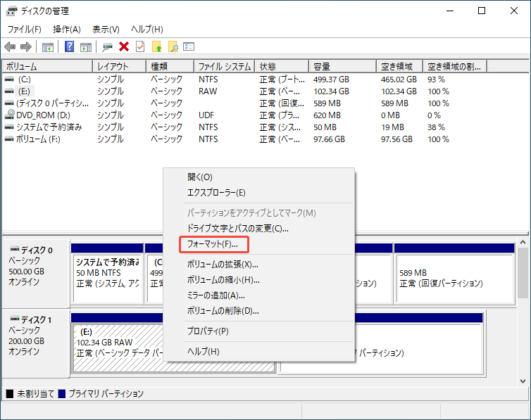Maximize the Disk Management window

point(482,11)
